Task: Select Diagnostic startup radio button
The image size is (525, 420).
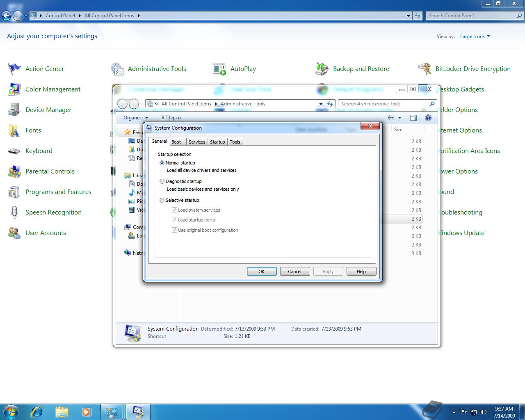Action: (x=162, y=181)
